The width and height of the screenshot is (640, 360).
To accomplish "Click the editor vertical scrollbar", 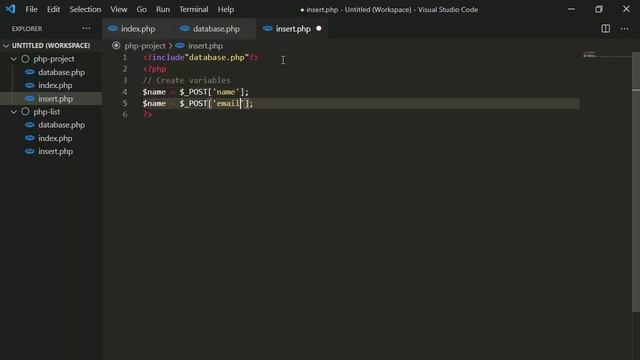I will 636,182.
